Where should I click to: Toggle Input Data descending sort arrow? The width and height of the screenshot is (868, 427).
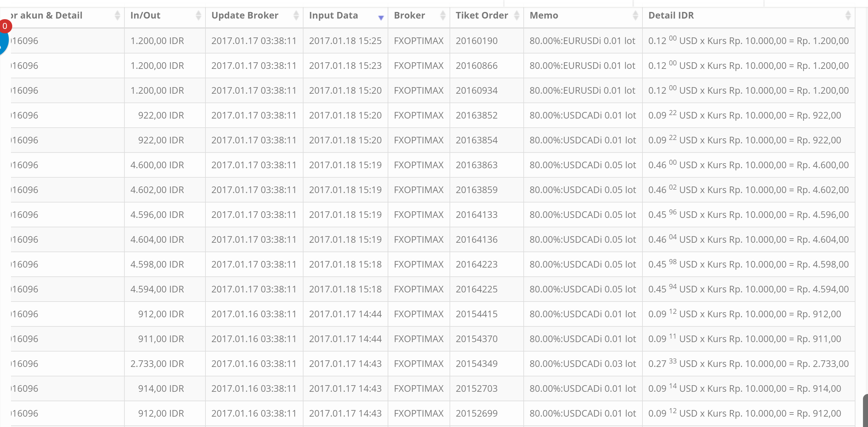[381, 18]
